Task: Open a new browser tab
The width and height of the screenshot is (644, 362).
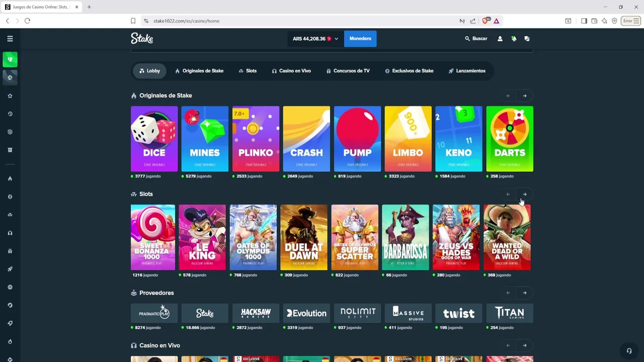Action: [x=89, y=7]
